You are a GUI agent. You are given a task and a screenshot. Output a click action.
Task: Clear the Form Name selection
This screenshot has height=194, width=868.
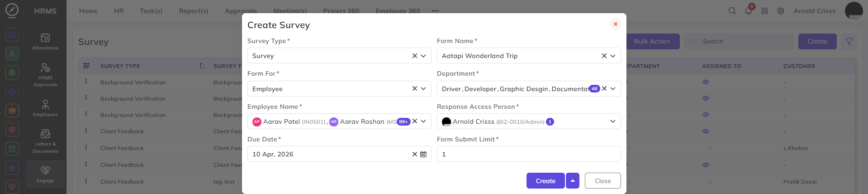click(604, 56)
